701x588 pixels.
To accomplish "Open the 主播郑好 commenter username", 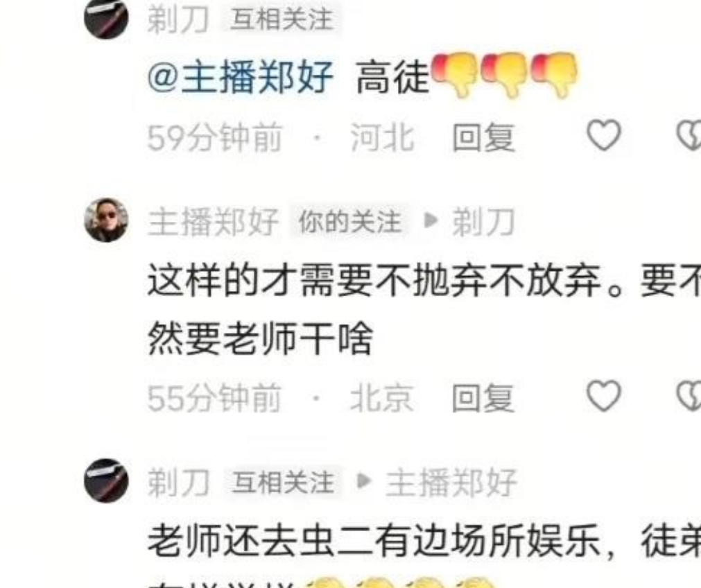I will pyautogui.click(x=214, y=222).
